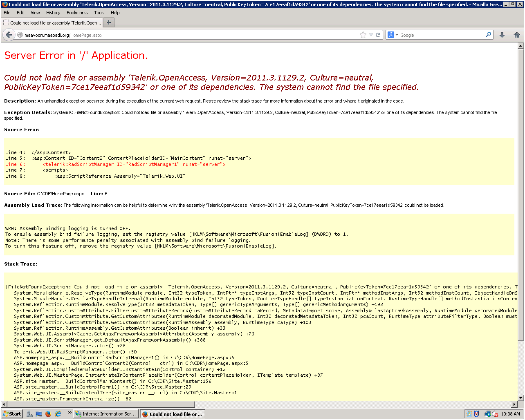Open the View menu
The image size is (525, 420).
point(36,13)
